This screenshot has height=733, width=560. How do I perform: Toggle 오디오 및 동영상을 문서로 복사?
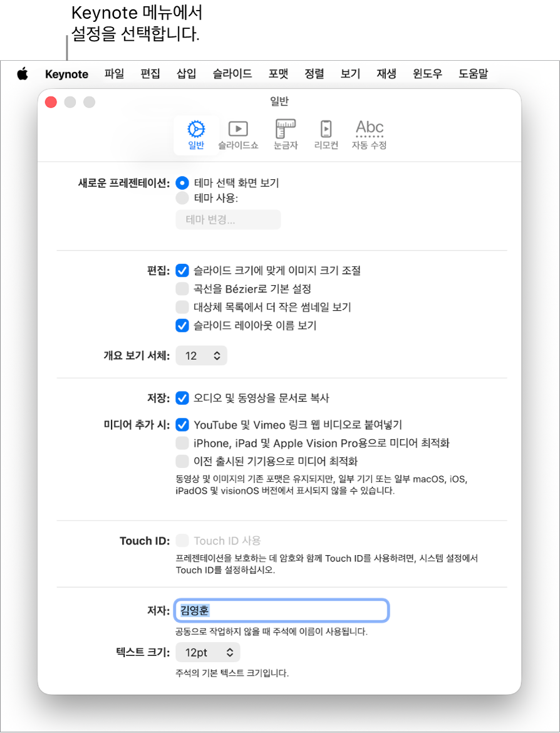point(182,398)
